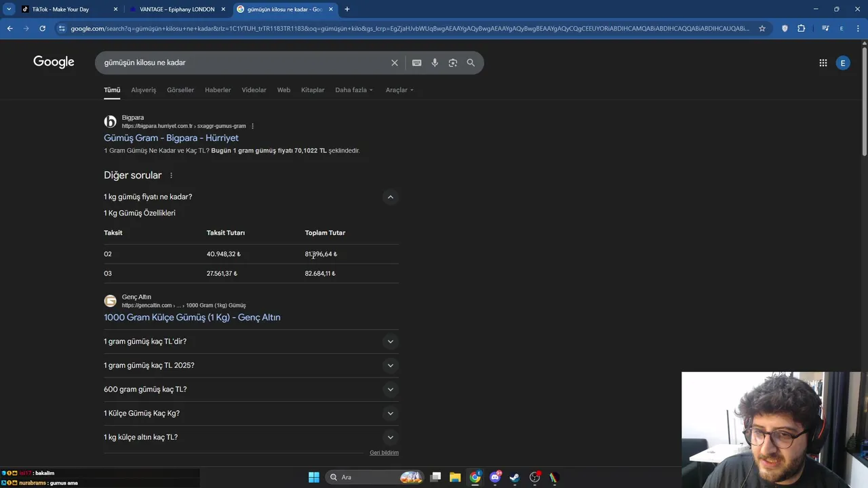868x488 pixels.
Task: Open 'Gümüş Gram - Bigpara - Hürriyet' result
Action: click(x=171, y=138)
